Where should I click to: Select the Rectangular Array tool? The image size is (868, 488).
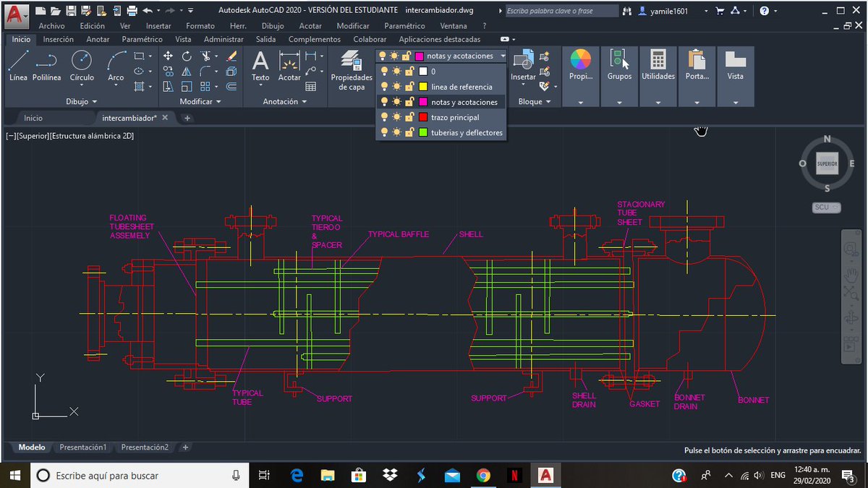click(x=206, y=86)
